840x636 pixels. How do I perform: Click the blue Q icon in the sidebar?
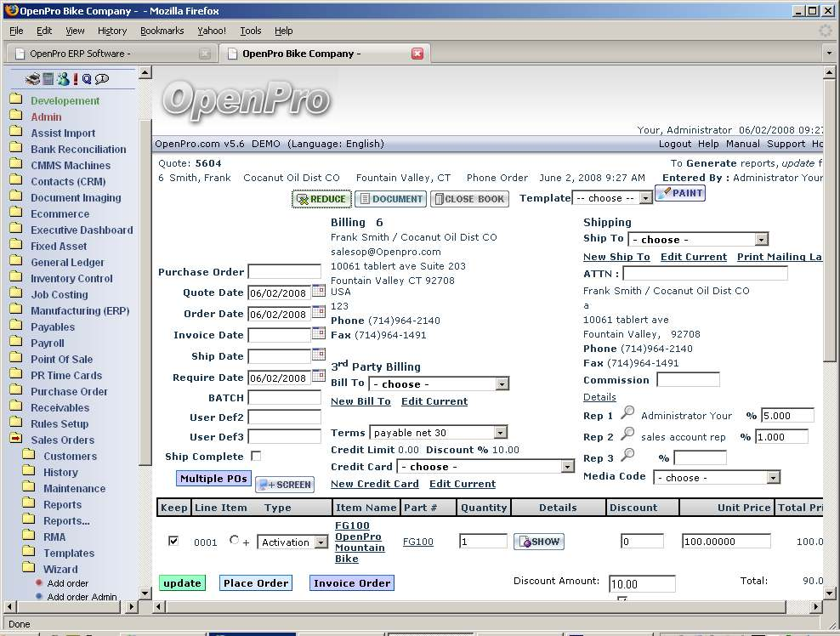pos(87,79)
